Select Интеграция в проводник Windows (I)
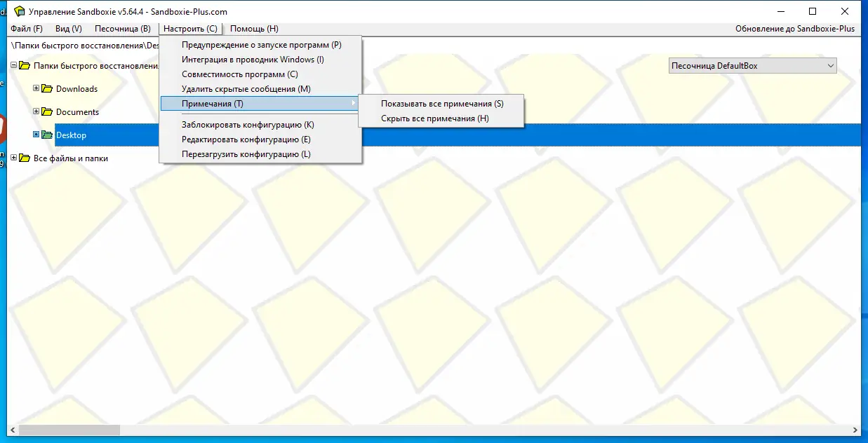The width and height of the screenshot is (868, 443). pos(261,60)
